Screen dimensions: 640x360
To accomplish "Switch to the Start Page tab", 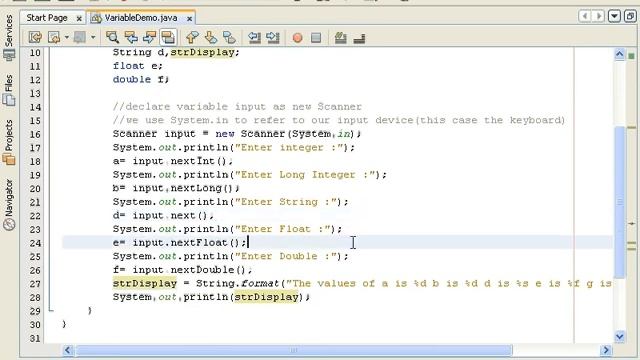I will (47, 18).
